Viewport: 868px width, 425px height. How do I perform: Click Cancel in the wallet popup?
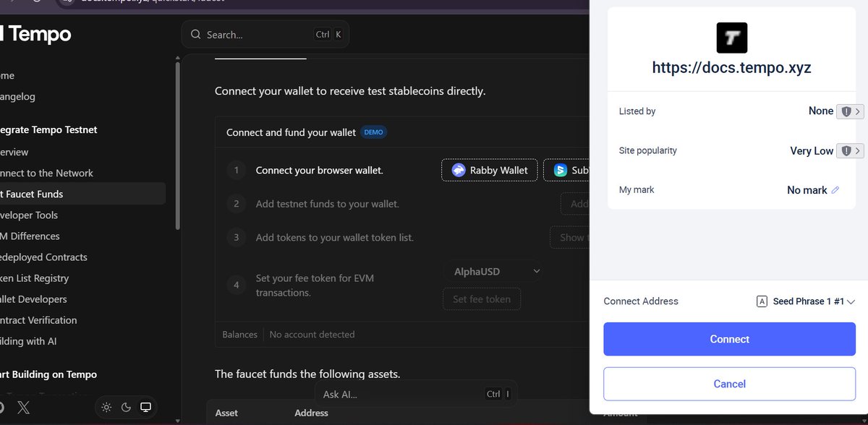pos(729,384)
